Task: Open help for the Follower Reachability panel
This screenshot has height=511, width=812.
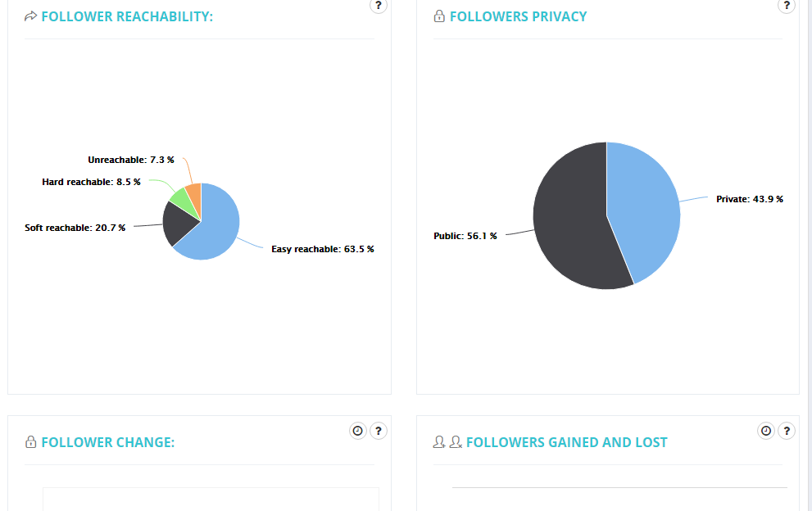Action: 378,7
